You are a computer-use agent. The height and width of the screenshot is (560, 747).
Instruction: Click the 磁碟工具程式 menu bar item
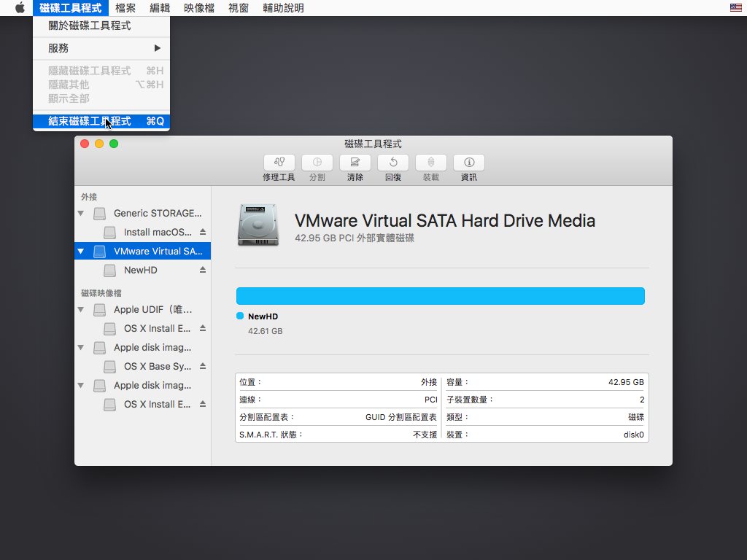[x=71, y=8]
